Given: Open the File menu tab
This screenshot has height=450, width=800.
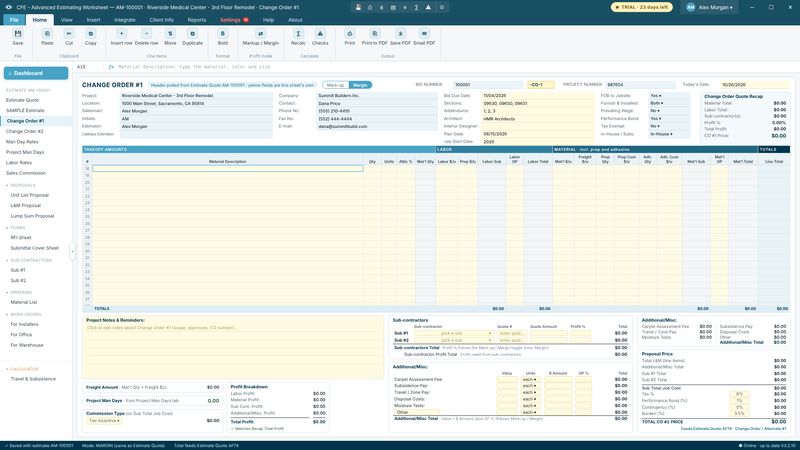Looking at the screenshot, I should point(14,20).
